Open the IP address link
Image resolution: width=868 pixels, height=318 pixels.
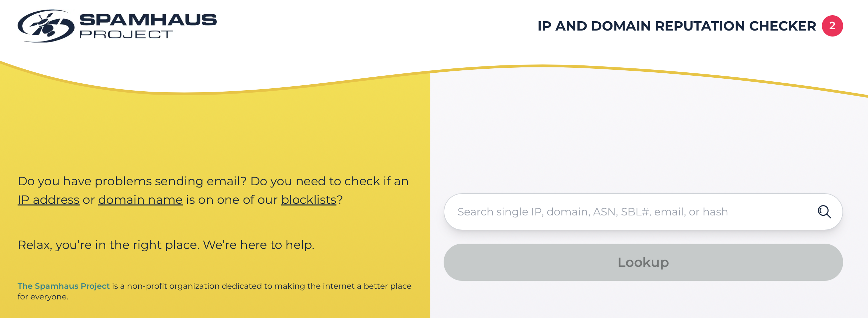pos(48,199)
